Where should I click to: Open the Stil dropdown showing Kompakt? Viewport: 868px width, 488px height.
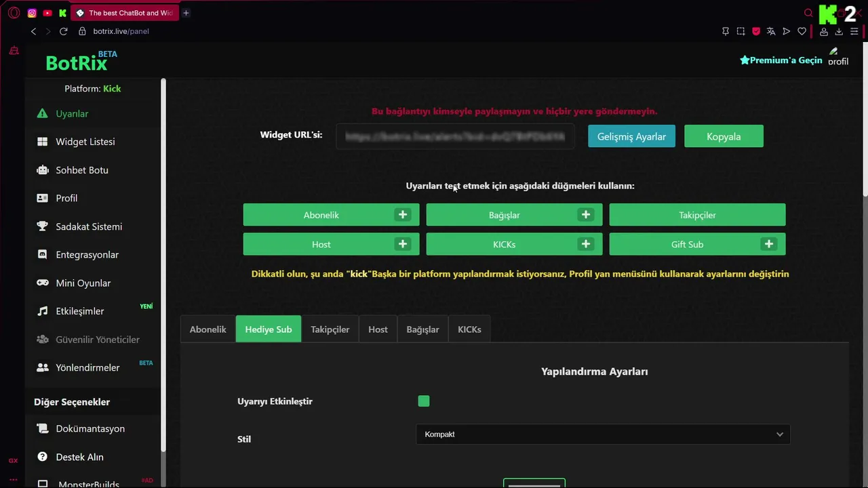[603, 434]
